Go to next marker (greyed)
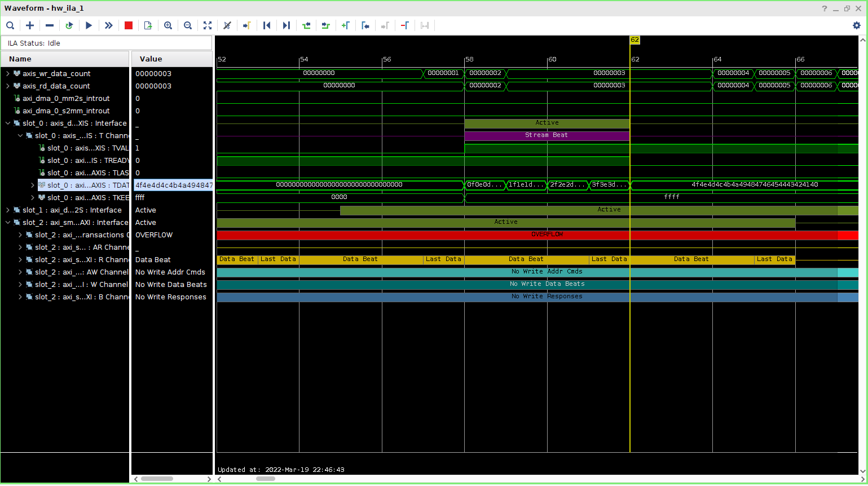 tap(385, 25)
